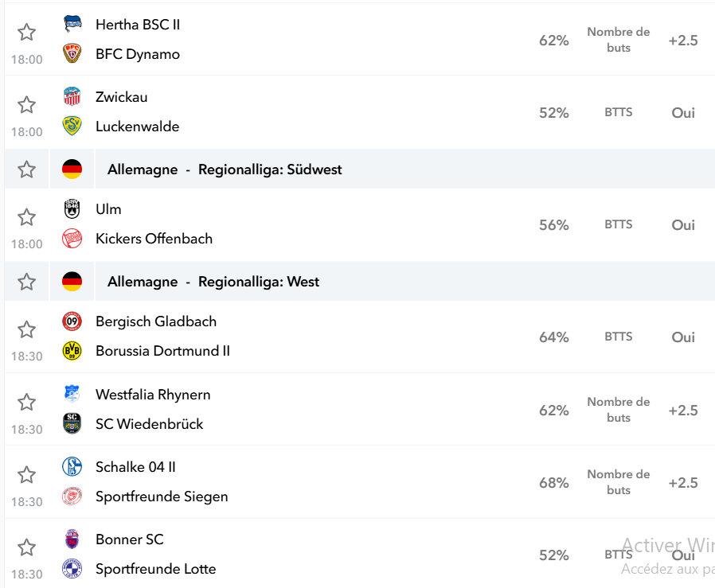Click the Borussia Dortmund II BVB logo

72,351
